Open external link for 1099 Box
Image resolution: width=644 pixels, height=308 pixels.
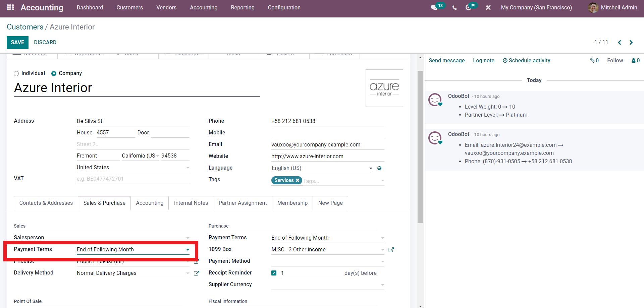391,250
